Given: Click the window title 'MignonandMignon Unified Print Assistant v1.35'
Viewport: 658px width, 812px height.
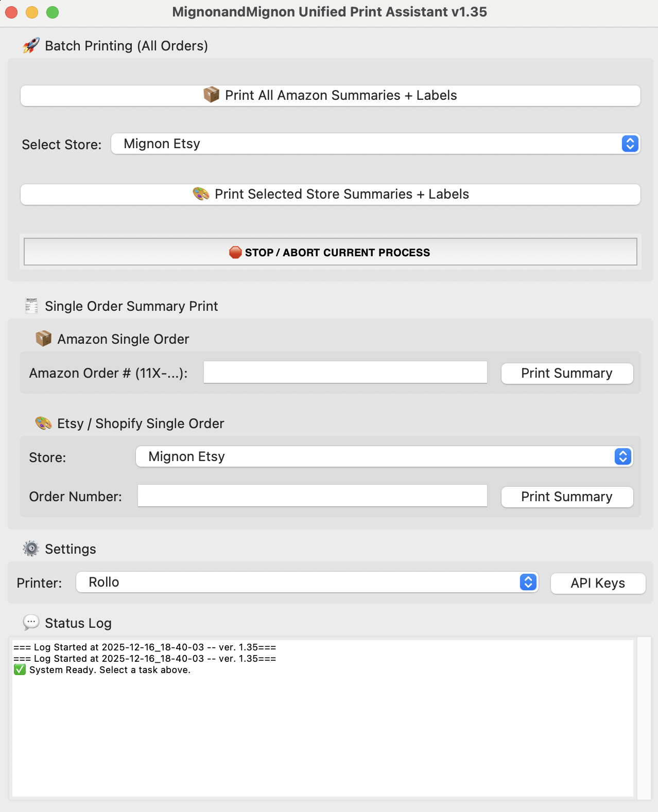Looking at the screenshot, I should [x=330, y=12].
